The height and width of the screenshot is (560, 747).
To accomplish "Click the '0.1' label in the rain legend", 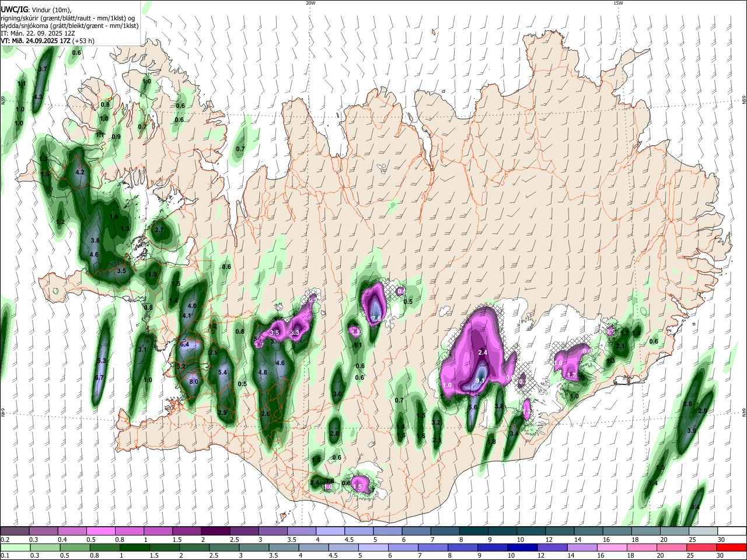I will click(x=5, y=556).
